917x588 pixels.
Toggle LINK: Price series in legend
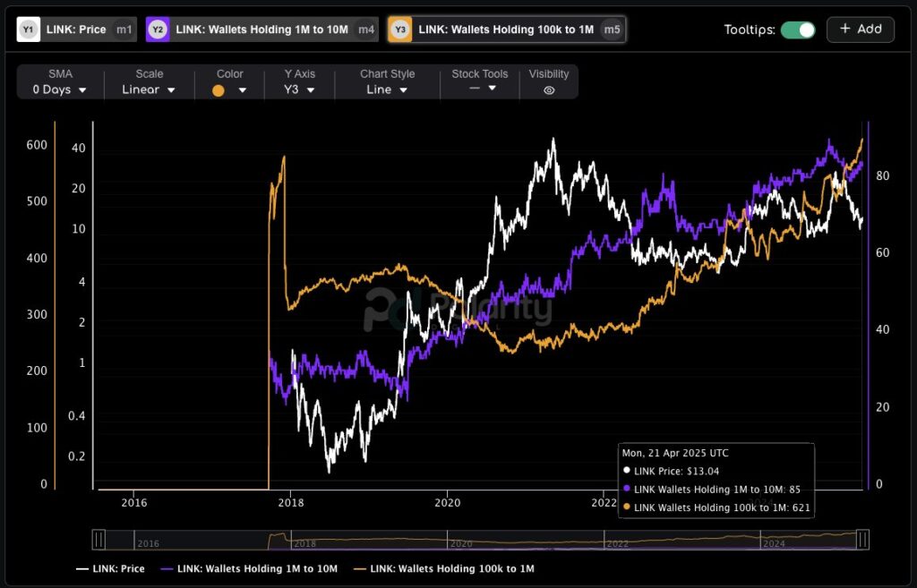point(110,568)
